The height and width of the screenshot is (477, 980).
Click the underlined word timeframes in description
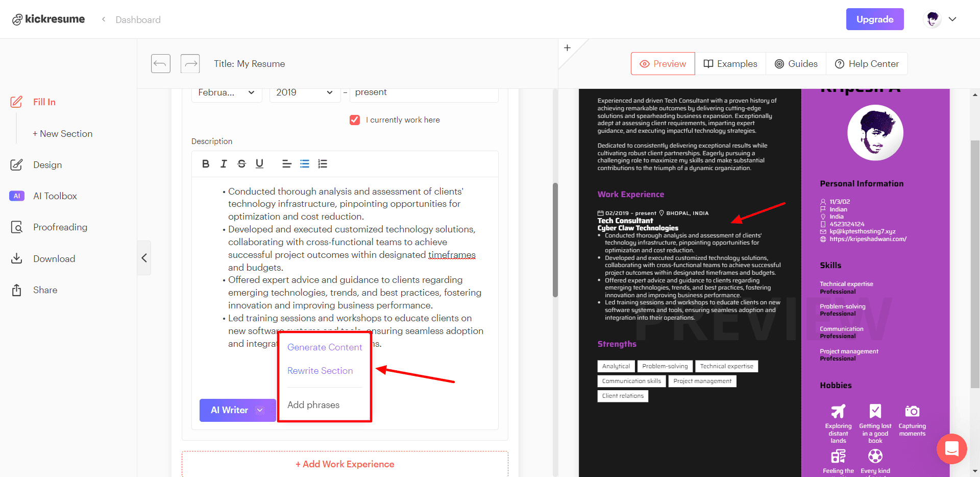pos(452,255)
